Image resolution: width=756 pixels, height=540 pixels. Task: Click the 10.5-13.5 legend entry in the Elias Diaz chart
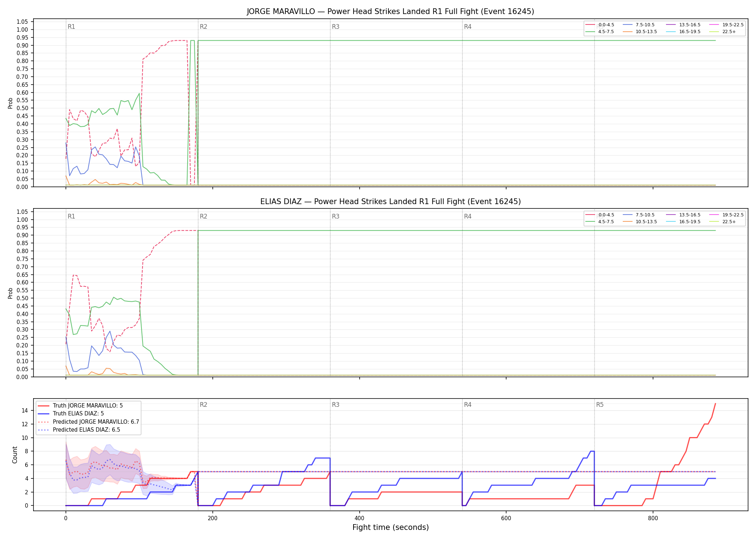point(640,222)
